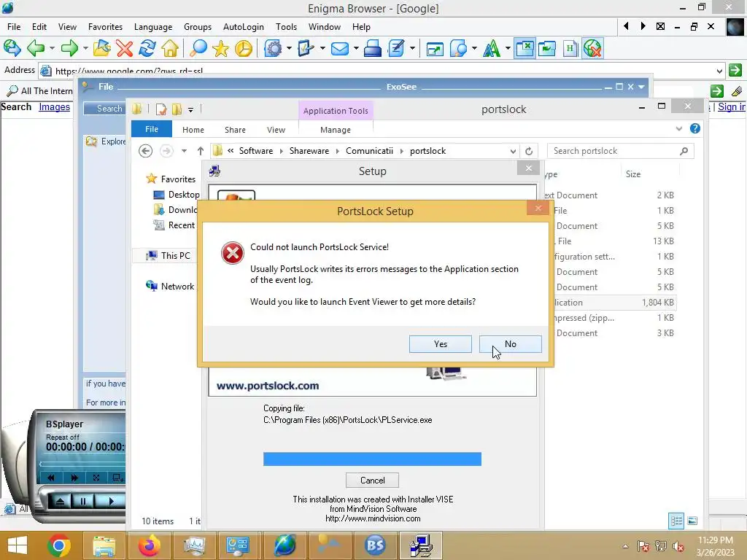
Task: Cancel the PortsLock installation
Action: coord(372,480)
